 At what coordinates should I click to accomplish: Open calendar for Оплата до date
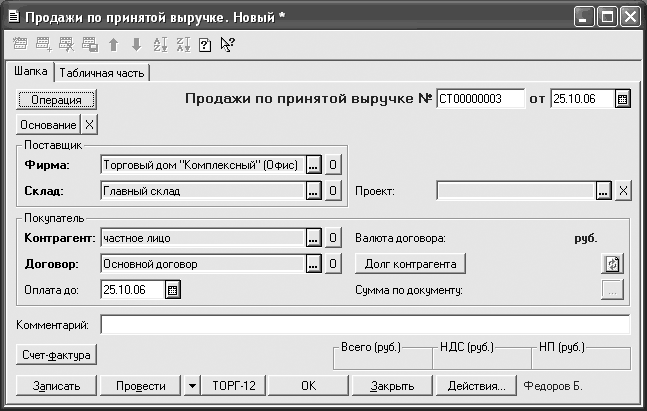tap(172, 290)
